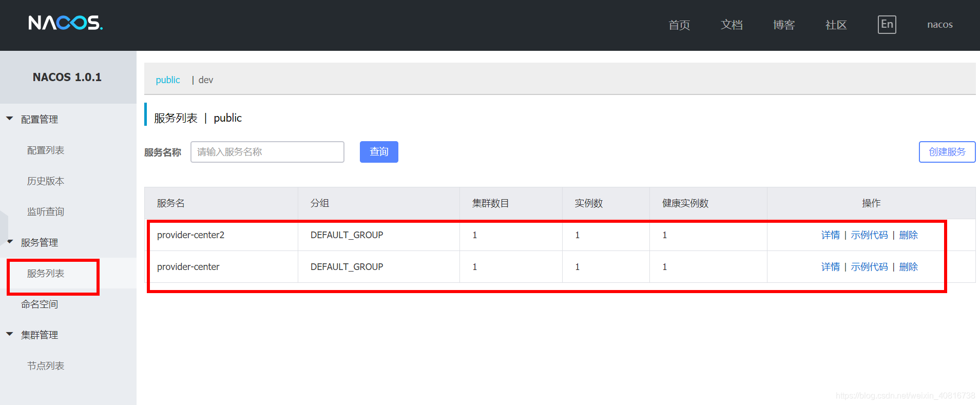Click 删除 for provider-center2

pyautogui.click(x=908, y=235)
